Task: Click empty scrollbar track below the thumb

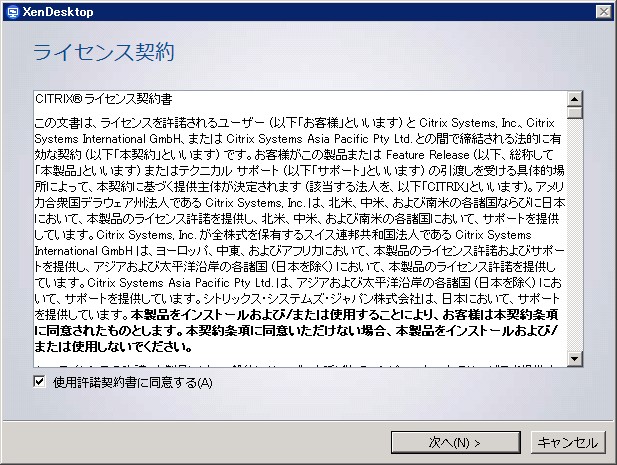Action: click(x=575, y=240)
